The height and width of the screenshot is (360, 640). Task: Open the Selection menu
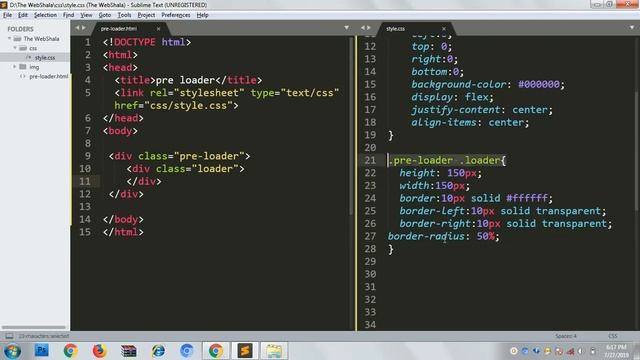pyautogui.click(x=45, y=15)
